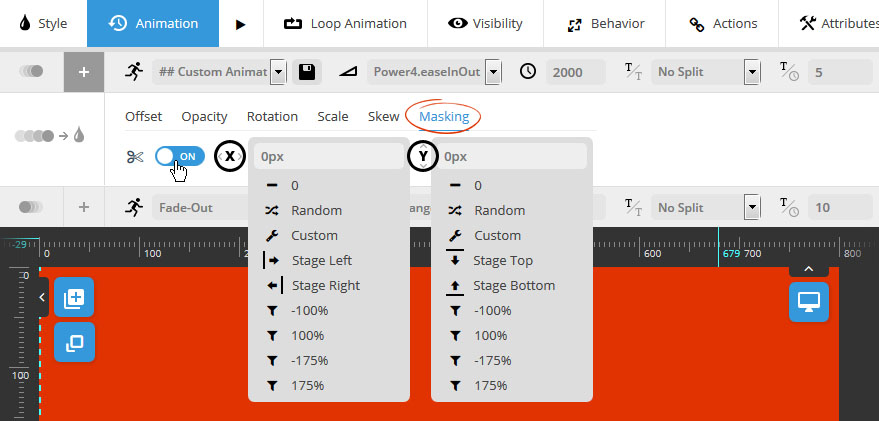Open the Custom Animation preset dropdown
The image size is (879, 421).
(277, 72)
